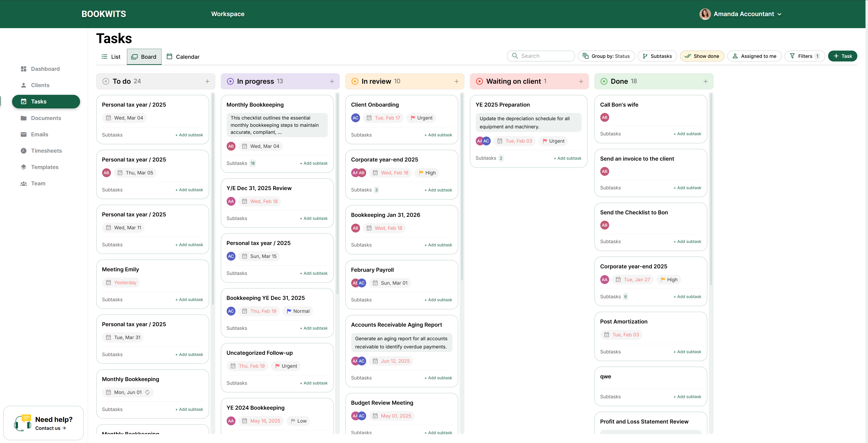Click Urgent flag on Client Onboarding card
The width and height of the screenshot is (868, 443).
pos(422,118)
